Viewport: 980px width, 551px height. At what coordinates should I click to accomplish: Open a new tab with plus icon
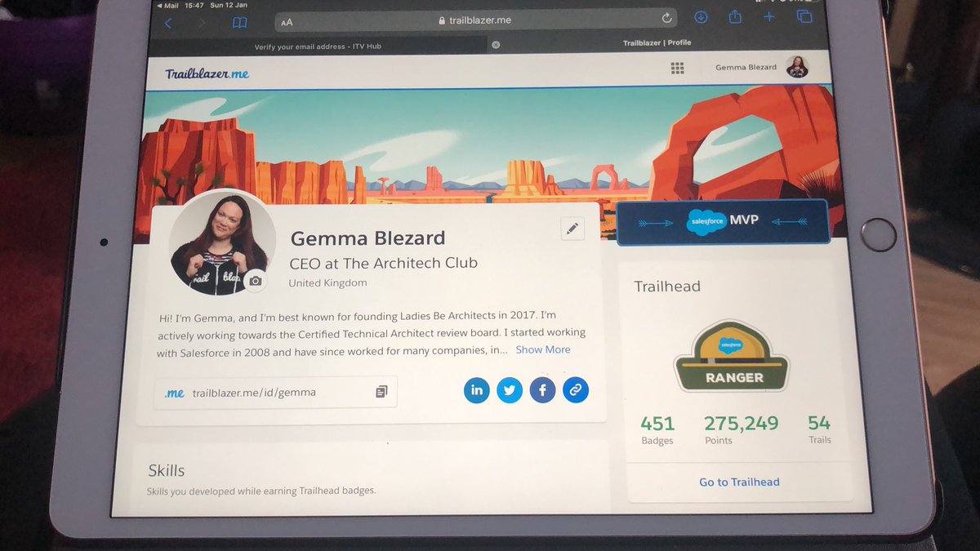(768, 16)
